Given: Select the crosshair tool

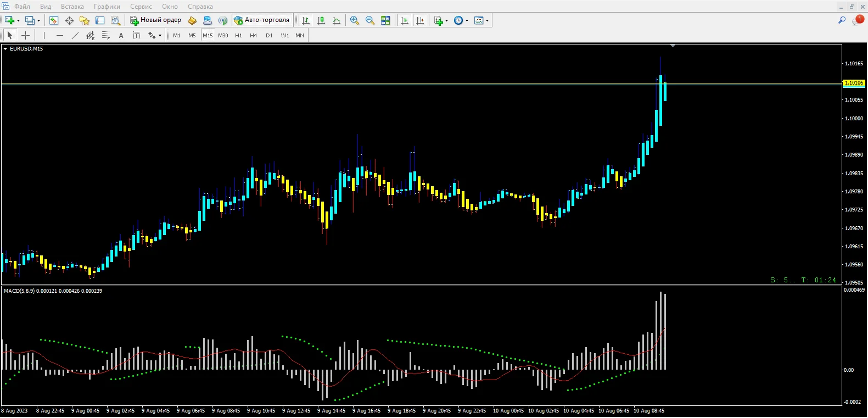Looking at the screenshot, I should pyautogui.click(x=25, y=35).
